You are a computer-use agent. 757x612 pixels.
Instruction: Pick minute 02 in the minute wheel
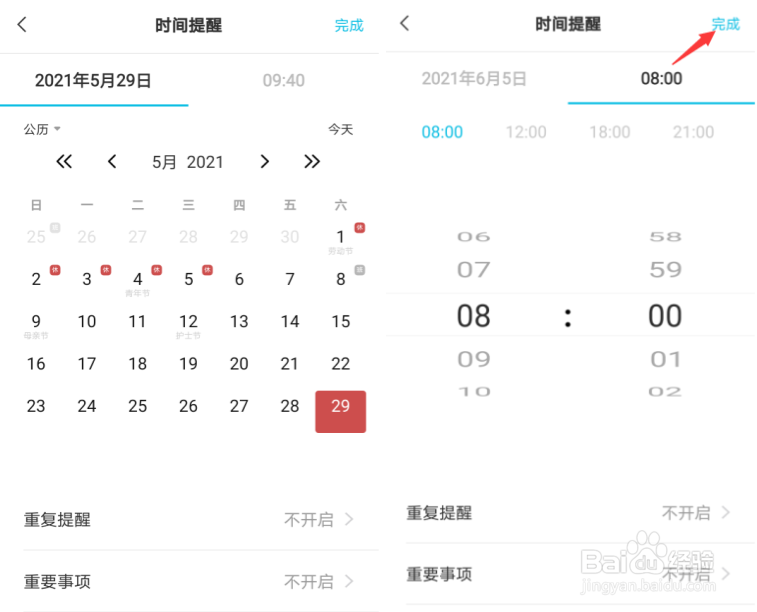pos(665,391)
